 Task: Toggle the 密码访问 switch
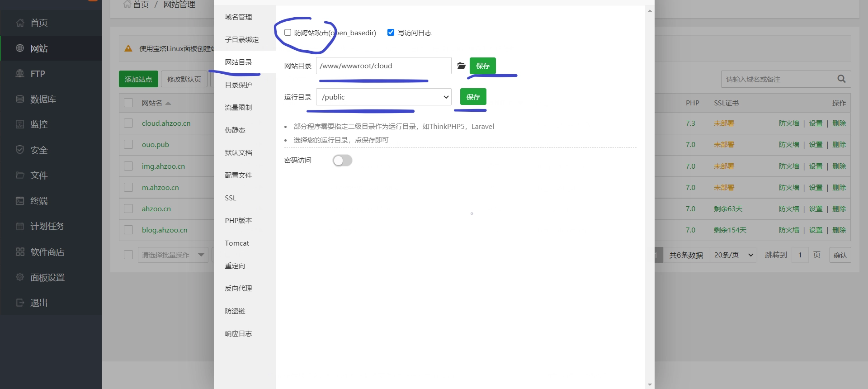click(342, 161)
